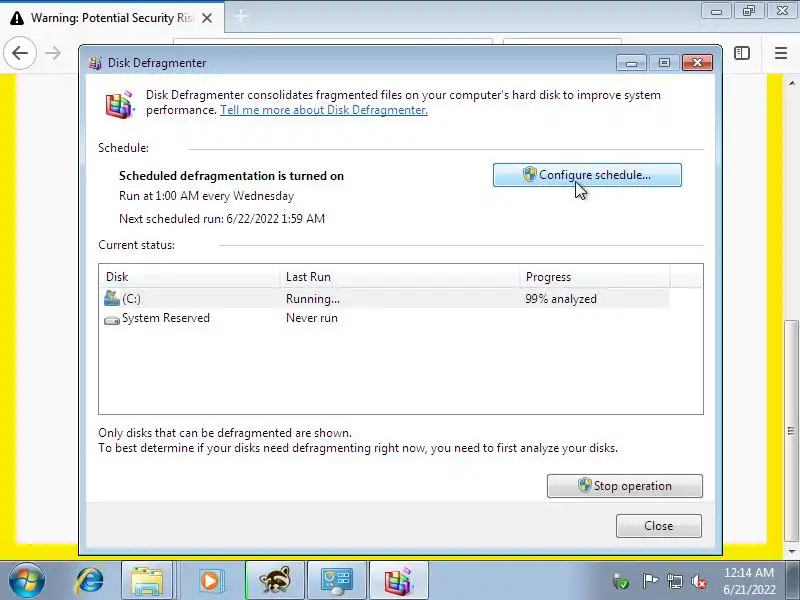Click the Progress column header

594,277
